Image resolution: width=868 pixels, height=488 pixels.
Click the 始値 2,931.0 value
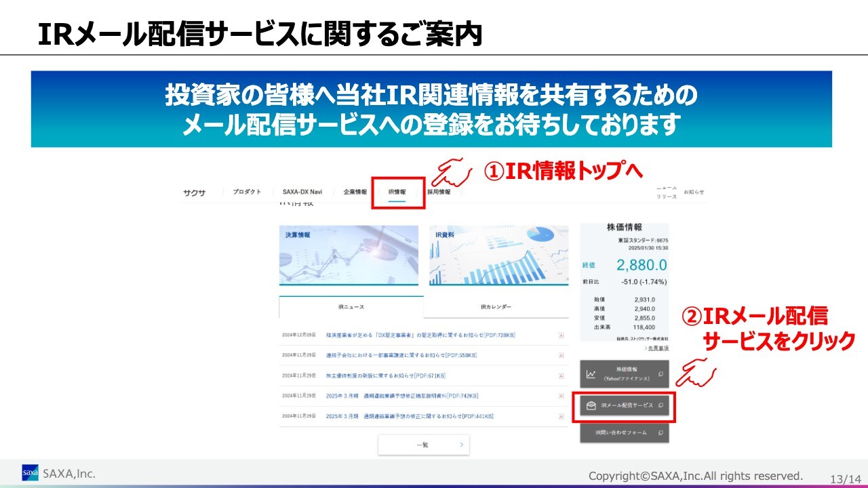(x=645, y=300)
